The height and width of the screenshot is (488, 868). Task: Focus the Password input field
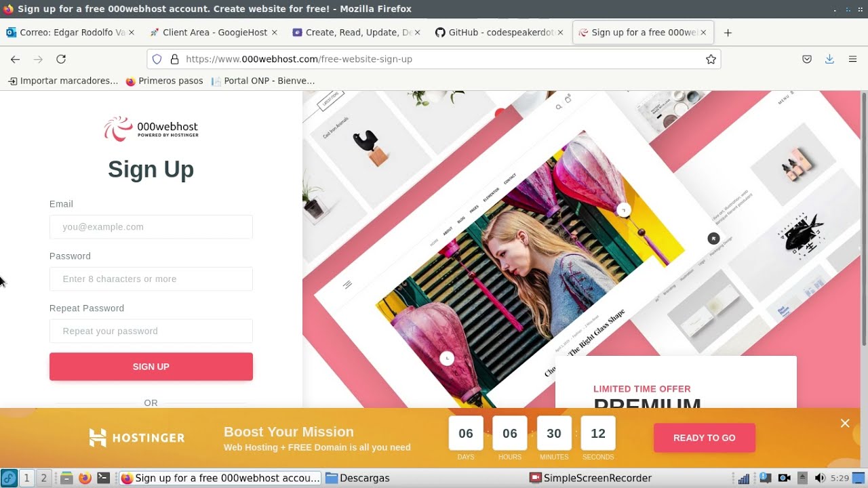(151, 279)
